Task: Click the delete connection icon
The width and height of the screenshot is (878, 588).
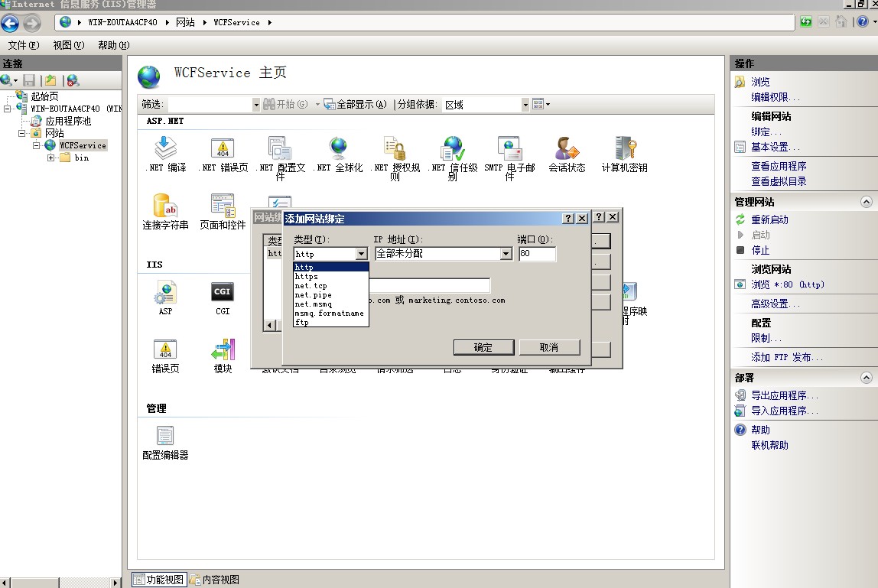Action: pos(73,80)
